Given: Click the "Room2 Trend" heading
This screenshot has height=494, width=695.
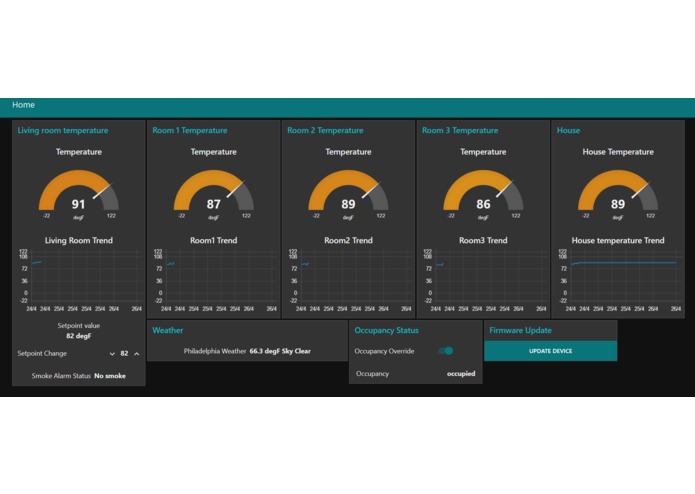Looking at the screenshot, I should click(348, 240).
